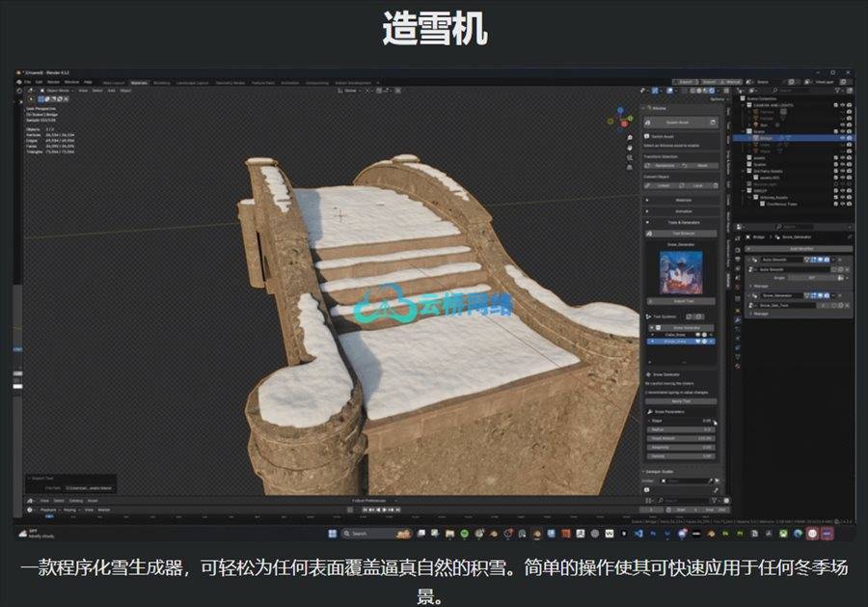The image size is (868, 607).
Task: Toggle visibility of Bridge in the outliner
Action: [842, 138]
